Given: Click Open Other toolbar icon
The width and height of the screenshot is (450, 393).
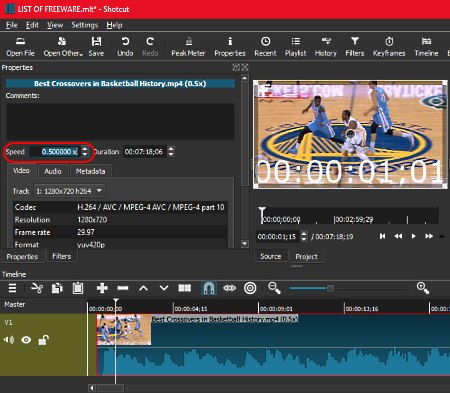Looking at the screenshot, I should click(63, 46).
